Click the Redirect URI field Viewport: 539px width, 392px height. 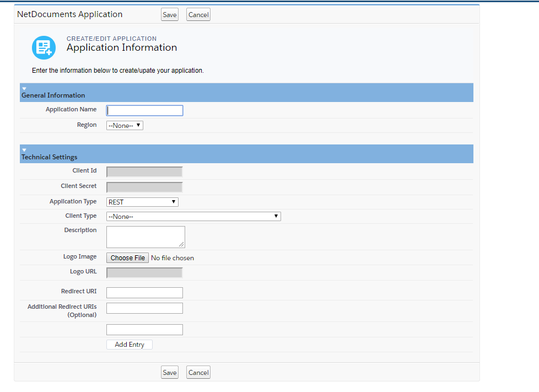[x=144, y=293]
